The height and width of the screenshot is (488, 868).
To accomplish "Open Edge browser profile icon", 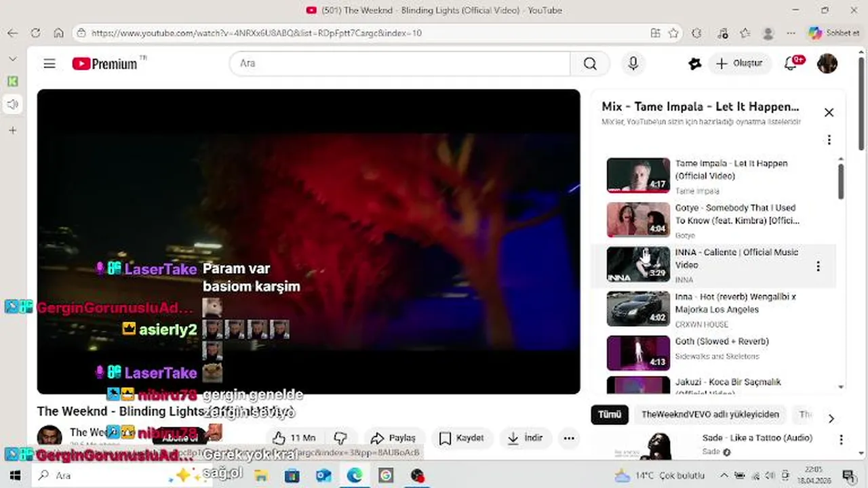I will (x=768, y=33).
